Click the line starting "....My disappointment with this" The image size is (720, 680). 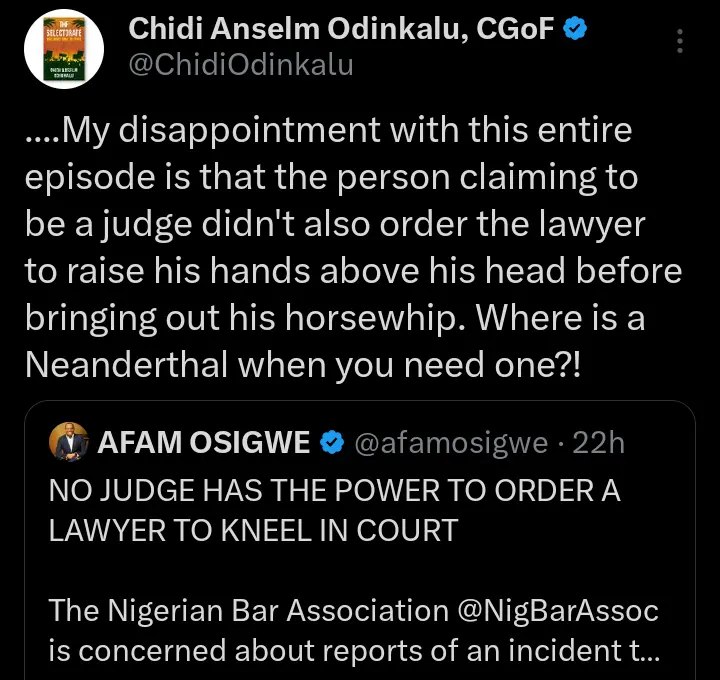pos(328,131)
